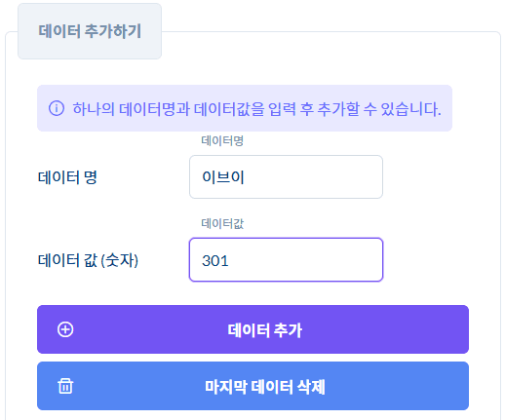Screen dimensions: 505x420
Task: Place the cursor on the 301 number
Action: 215,261
